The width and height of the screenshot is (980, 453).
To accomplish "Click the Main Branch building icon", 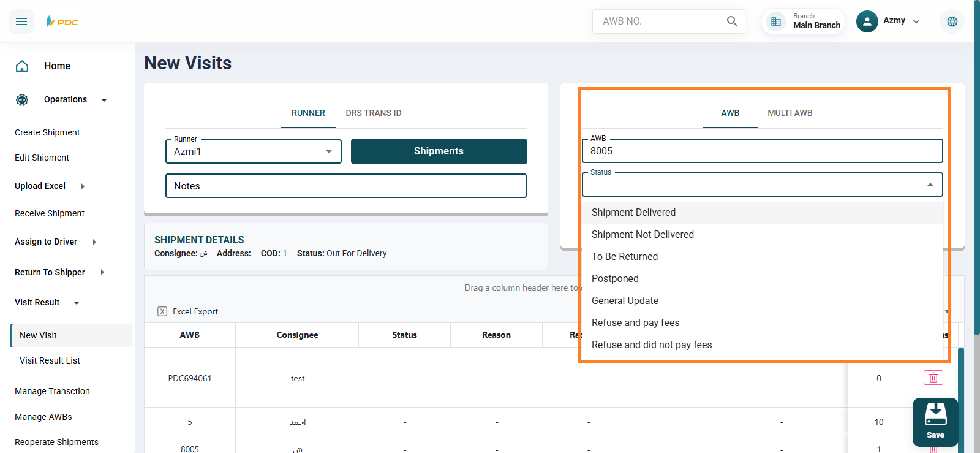I will [776, 21].
